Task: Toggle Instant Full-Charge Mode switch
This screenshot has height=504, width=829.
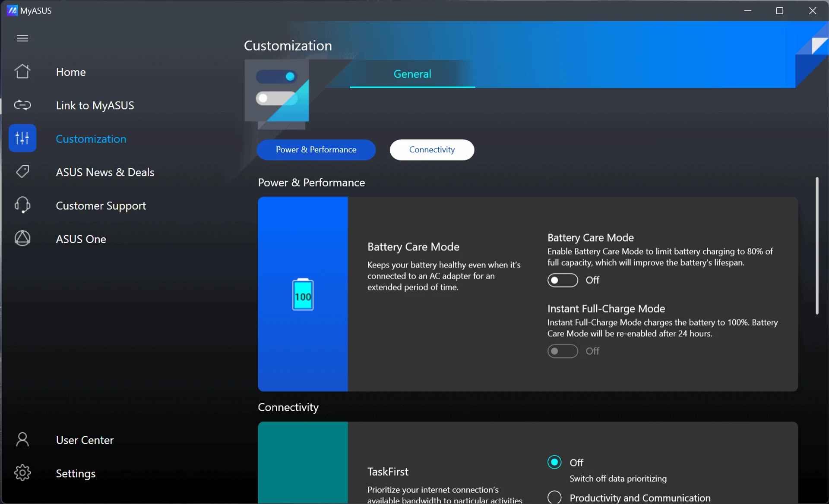Action: (563, 351)
